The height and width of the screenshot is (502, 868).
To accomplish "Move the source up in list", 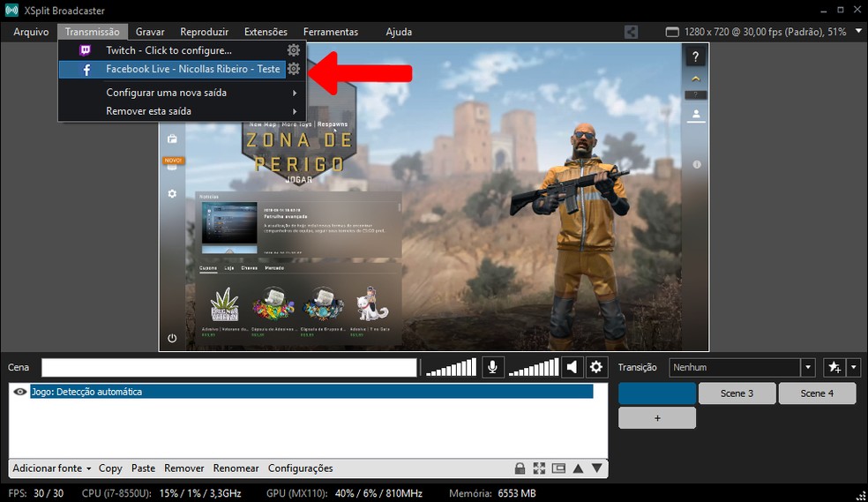I will click(x=578, y=468).
